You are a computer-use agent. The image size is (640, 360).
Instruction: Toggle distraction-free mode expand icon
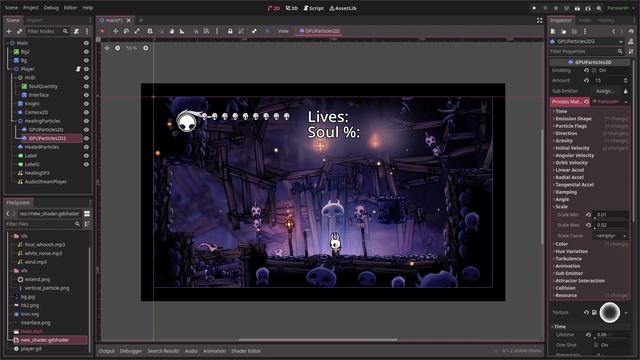[540, 20]
